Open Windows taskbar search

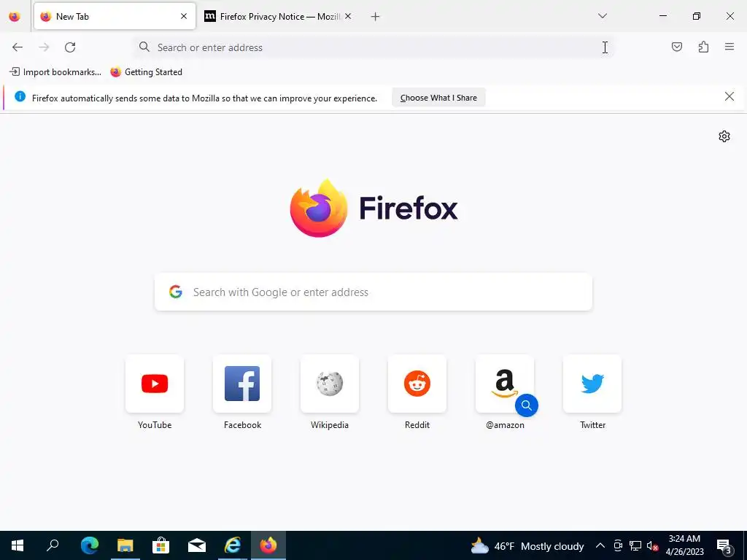[53, 545]
